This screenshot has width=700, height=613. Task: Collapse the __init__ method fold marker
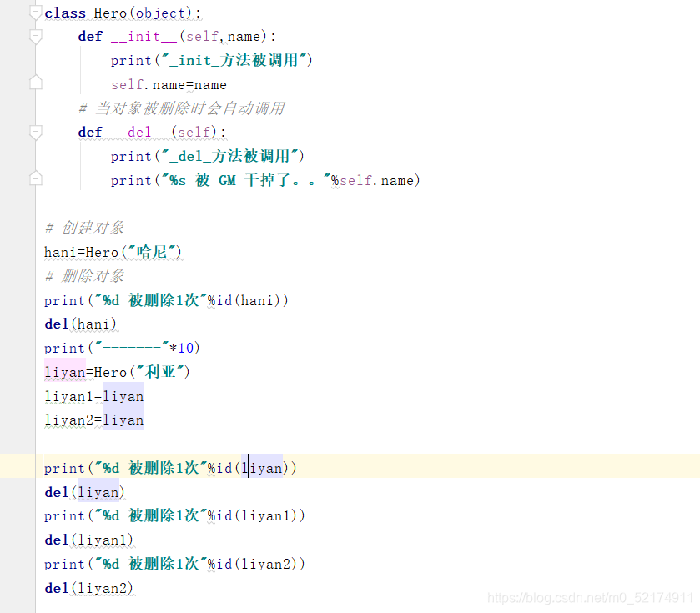pos(35,37)
